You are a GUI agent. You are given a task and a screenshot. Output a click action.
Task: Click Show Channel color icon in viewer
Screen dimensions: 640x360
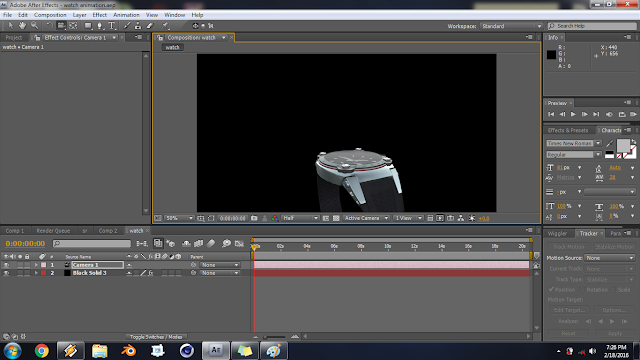pyautogui.click(x=275, y=218)
